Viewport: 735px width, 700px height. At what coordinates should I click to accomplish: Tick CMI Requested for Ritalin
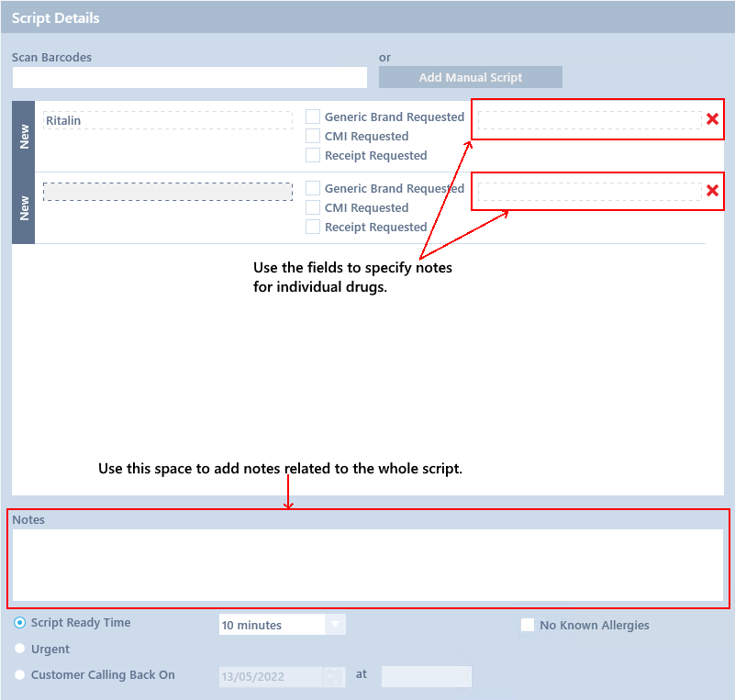click(x=313, y=136)
